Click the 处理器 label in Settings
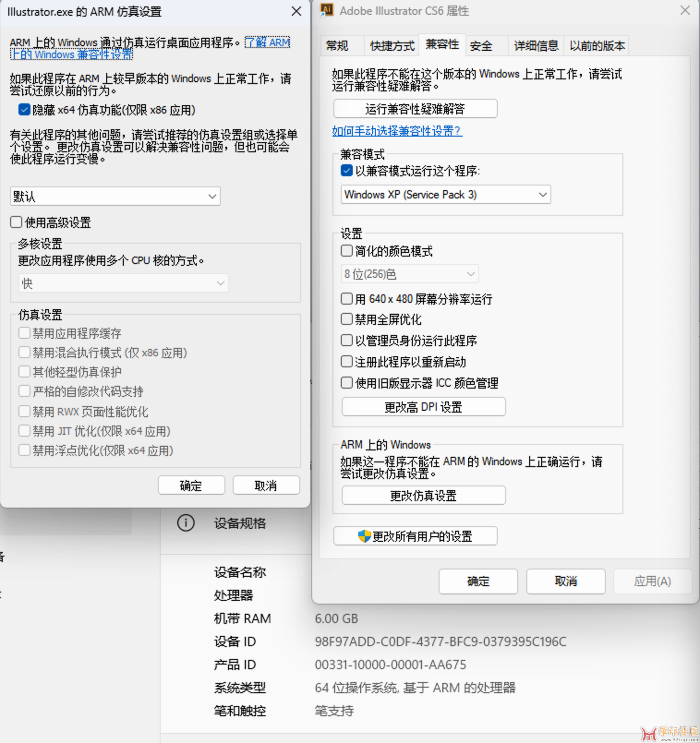 click(x=233, y=595)
